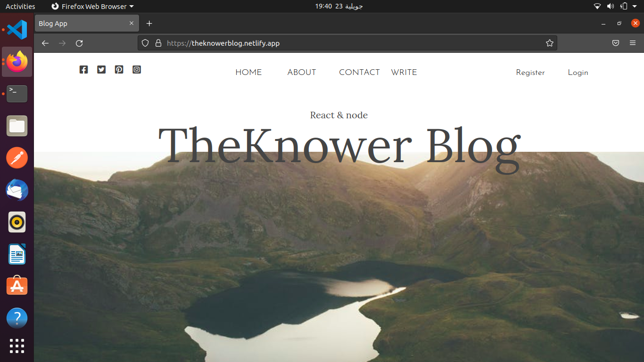Open the Facebook social icon
The image size is (644, 362).
pyautogui.click(x=83, y=70)
